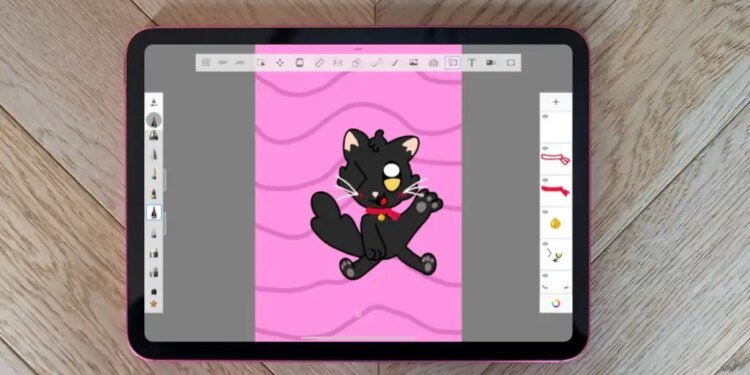
Task: Open the Ruler guide tool
Action: pyautogui.click(x=319, y=63)
